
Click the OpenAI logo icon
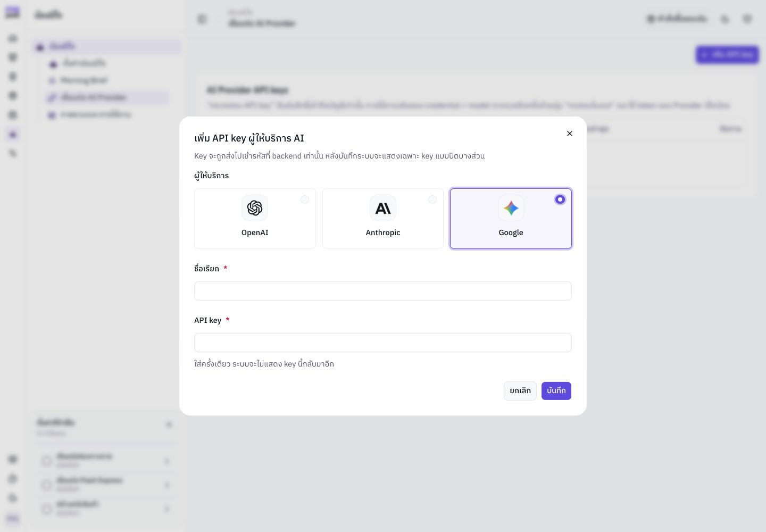click(255, 208)
